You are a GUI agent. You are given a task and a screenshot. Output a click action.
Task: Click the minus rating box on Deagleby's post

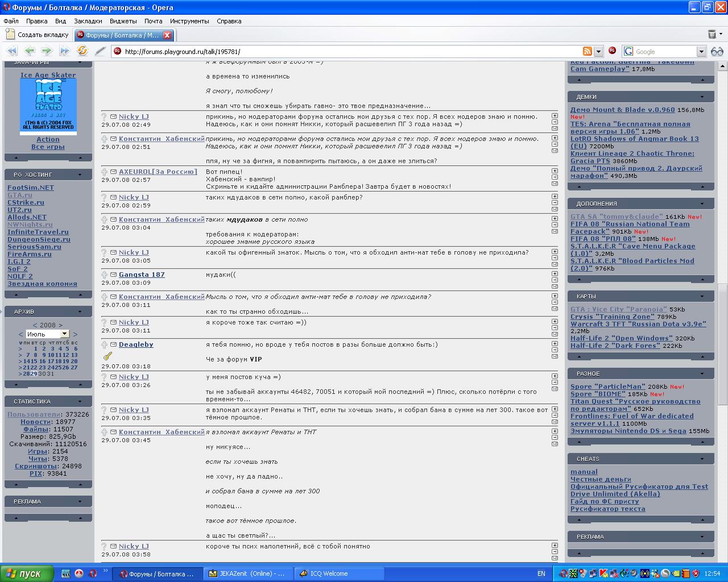click(x=555, y=350)
